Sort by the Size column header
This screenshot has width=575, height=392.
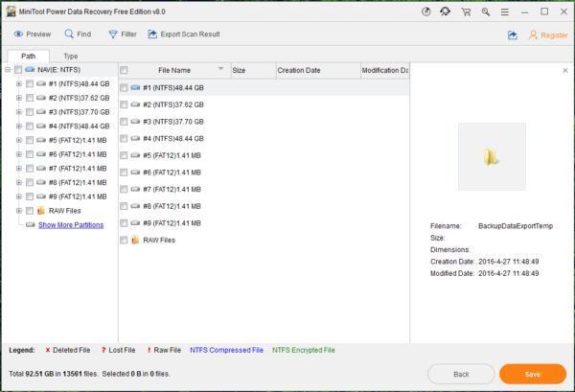[253, 70]
